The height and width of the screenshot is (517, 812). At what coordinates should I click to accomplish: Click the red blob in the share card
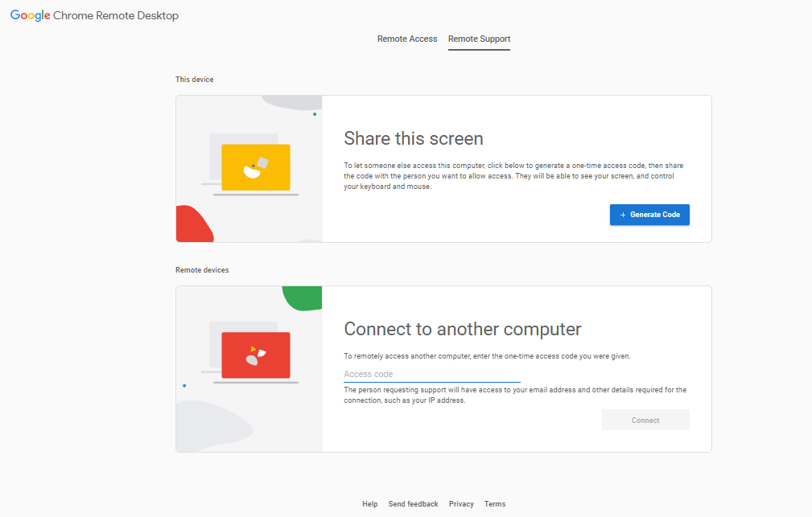[192, 226]
